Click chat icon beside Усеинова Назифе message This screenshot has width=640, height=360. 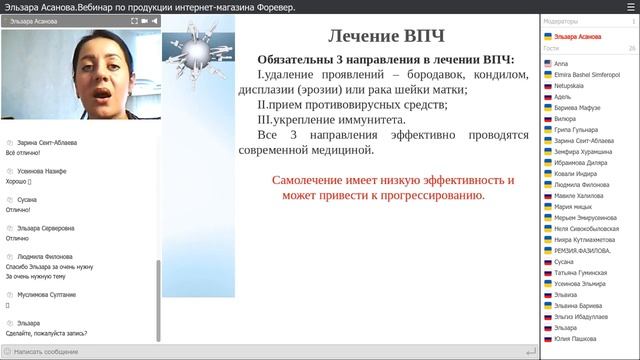(10, 171)
